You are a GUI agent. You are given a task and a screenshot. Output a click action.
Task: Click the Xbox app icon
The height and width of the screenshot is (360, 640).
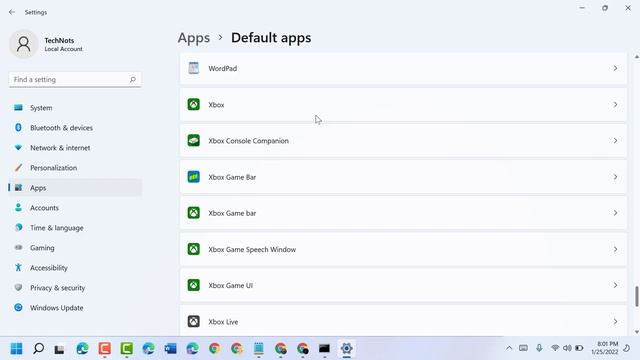pos(193,104)
